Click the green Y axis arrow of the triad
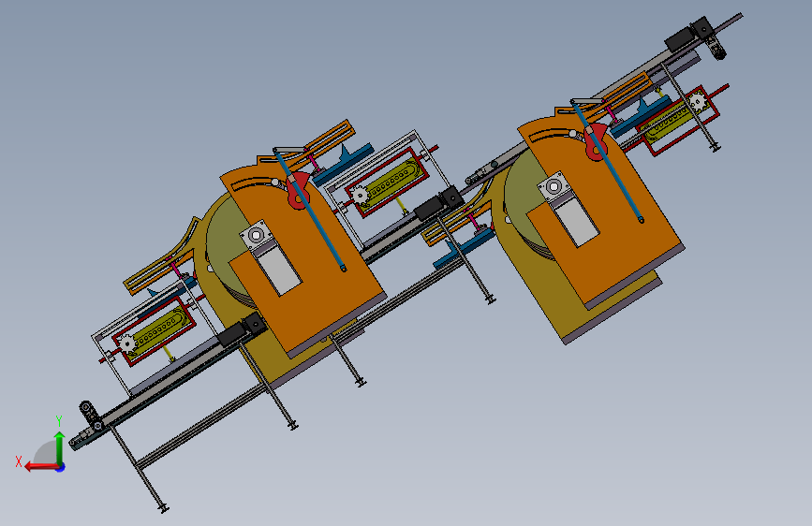 (60, 447)
